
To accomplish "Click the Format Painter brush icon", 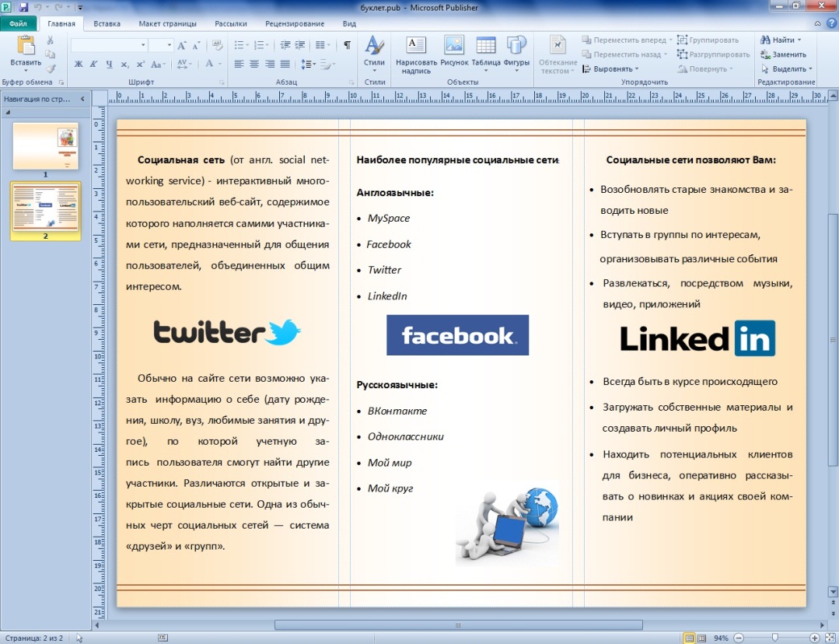I will 51,68.
